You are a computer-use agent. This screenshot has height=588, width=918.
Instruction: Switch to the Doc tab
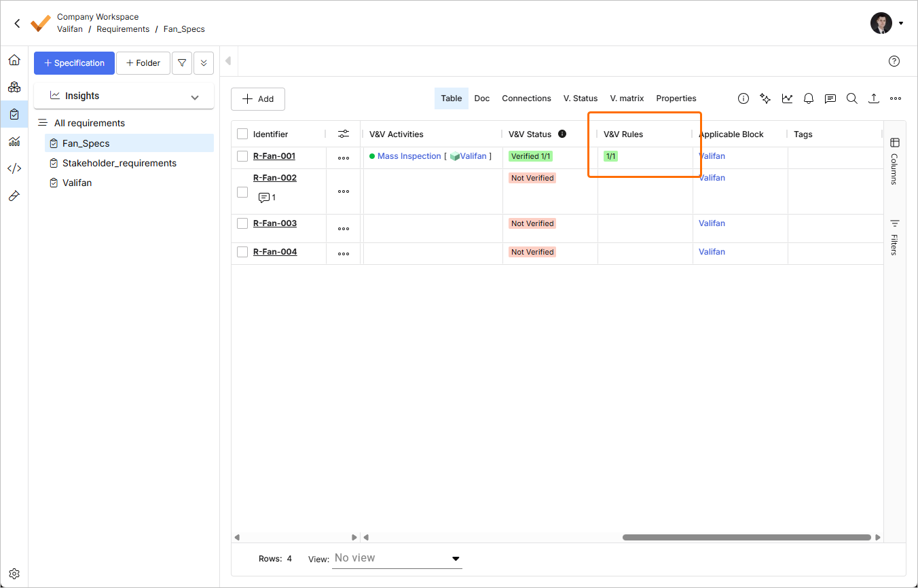coord(482,98)
